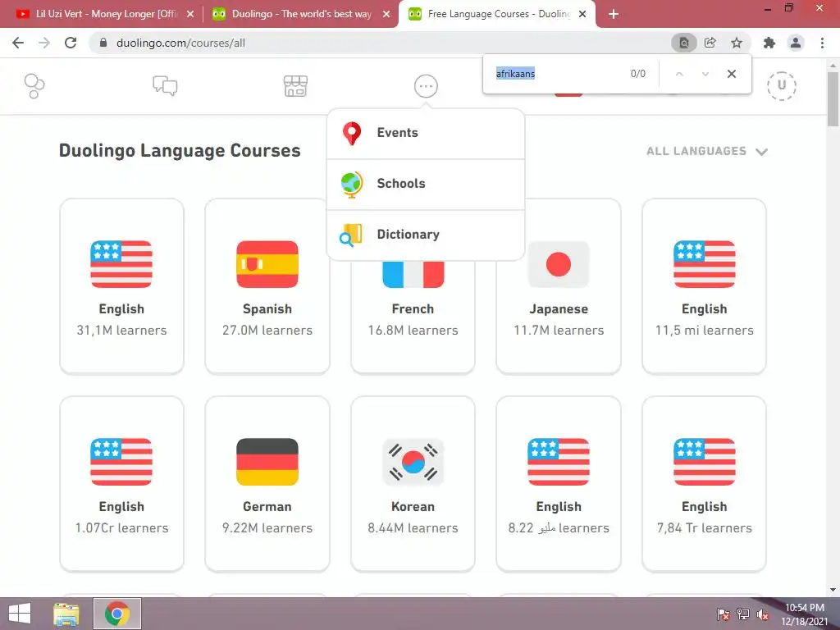Viewport: 840px width, 630px height.
Task: Select the Free Language Courses tab
Action: click(x=497, y=14)
